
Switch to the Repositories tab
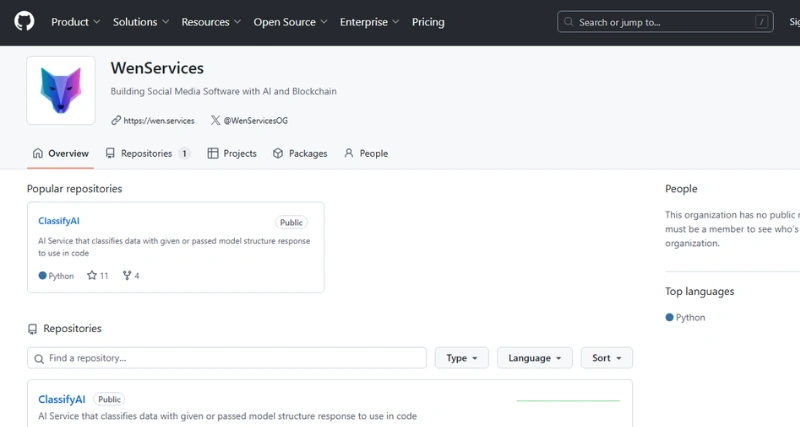point(147,154)
